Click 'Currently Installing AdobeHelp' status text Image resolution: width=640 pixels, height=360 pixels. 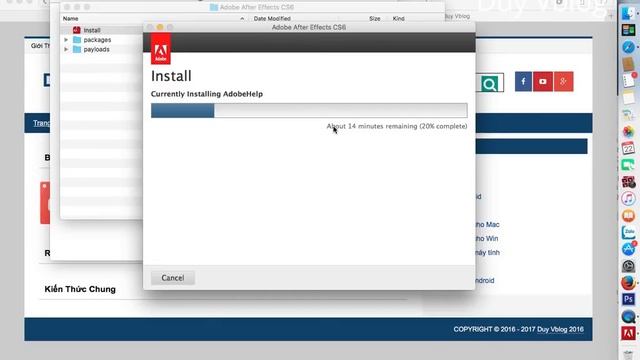pos(207,94)
